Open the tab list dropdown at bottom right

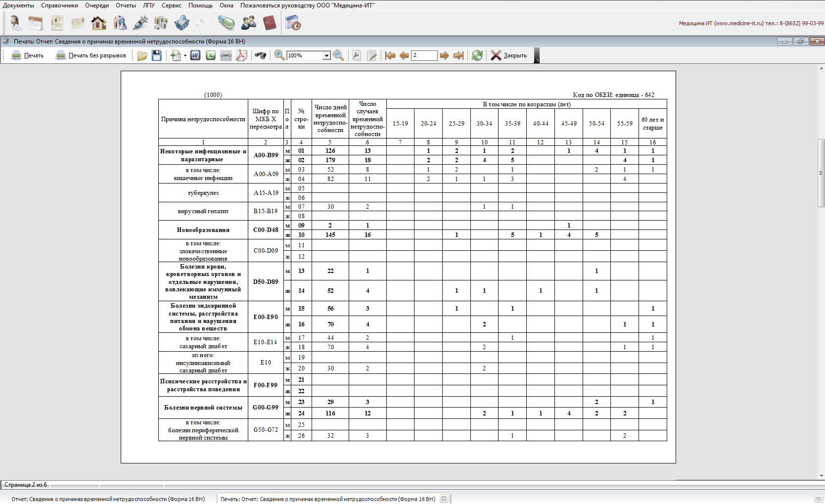[x=819, y=499]
